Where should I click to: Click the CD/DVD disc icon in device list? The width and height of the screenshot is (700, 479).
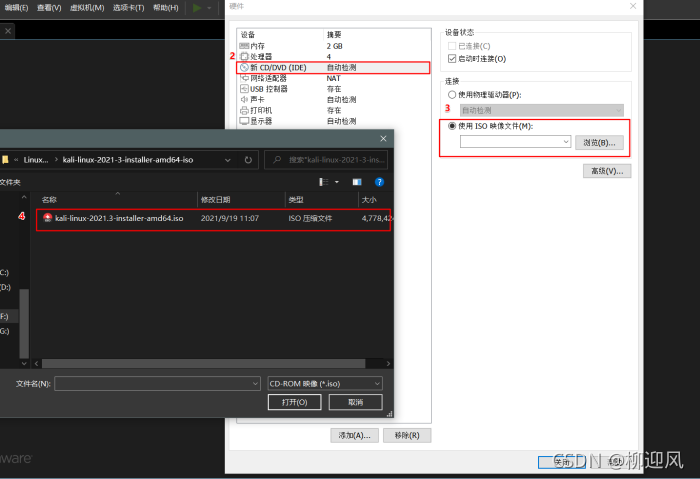point(244,67)
